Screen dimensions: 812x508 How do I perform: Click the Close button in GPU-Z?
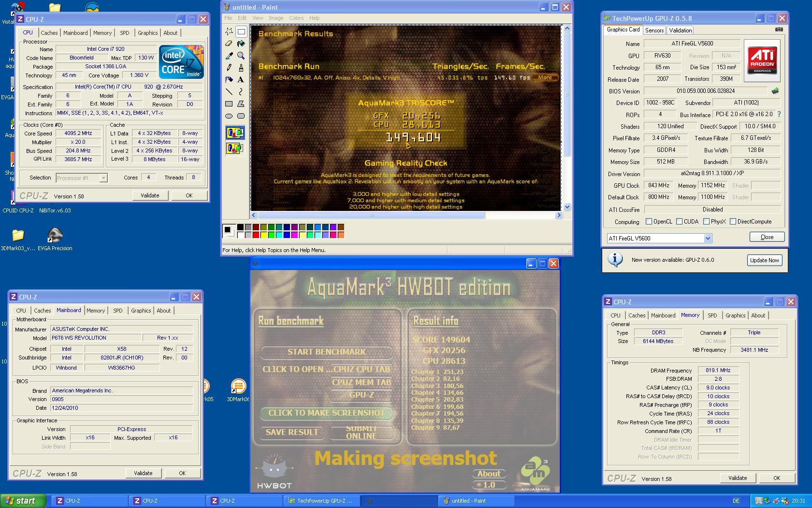[767, 237]
